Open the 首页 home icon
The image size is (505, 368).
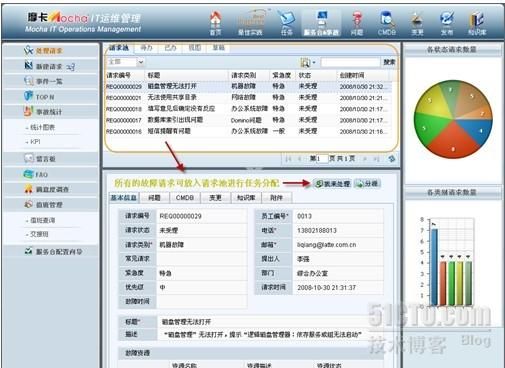(x=216, y=23)
